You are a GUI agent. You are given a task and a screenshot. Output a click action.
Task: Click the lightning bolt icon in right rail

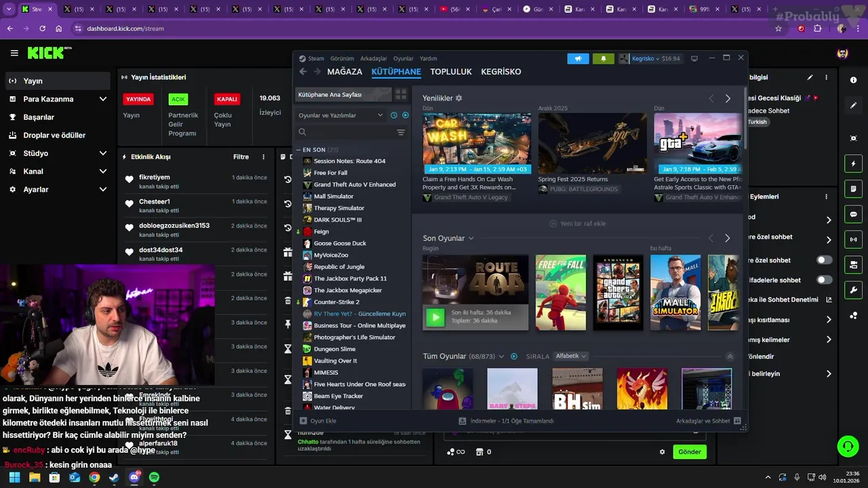click(853, 164)
